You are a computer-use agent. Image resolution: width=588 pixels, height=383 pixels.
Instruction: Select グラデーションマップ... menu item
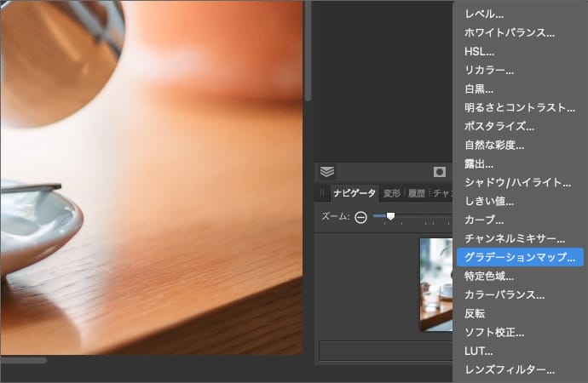pyautogui.click(x=519, y=257)
